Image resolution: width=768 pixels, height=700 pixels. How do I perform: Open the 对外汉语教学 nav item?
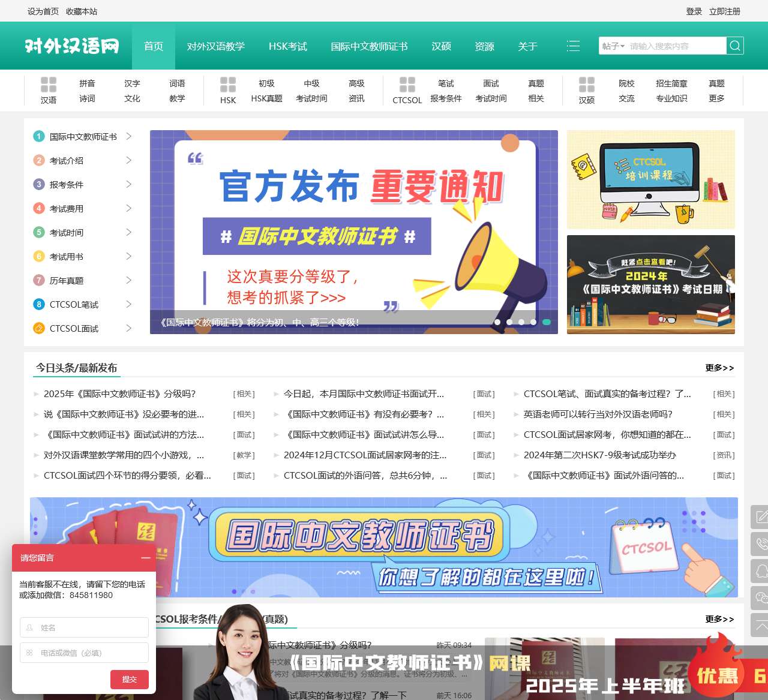tap(216, 46)
